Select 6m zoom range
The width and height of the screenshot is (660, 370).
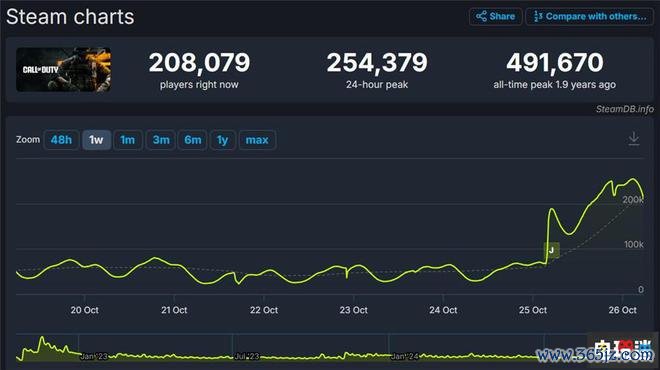192,140
